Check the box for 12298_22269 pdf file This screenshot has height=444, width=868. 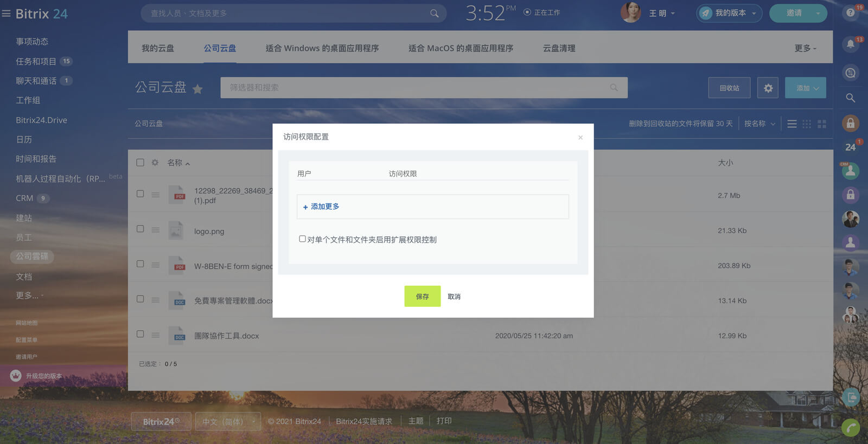tap(140, 194)
